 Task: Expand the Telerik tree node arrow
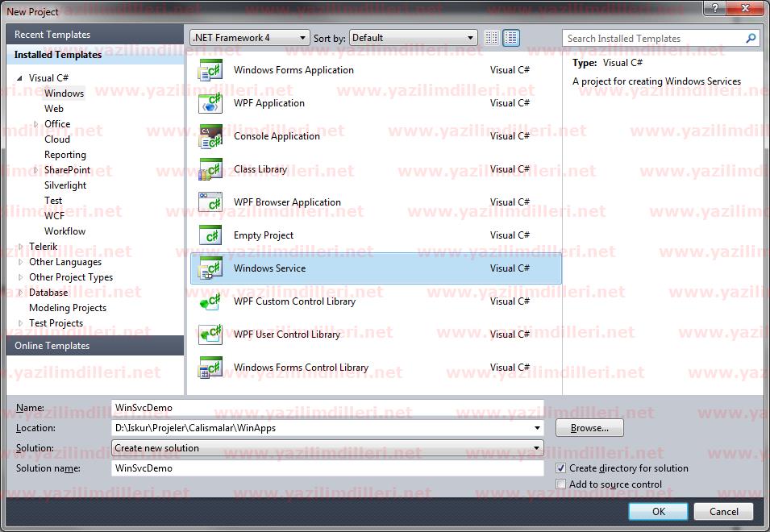coord(20,247)
